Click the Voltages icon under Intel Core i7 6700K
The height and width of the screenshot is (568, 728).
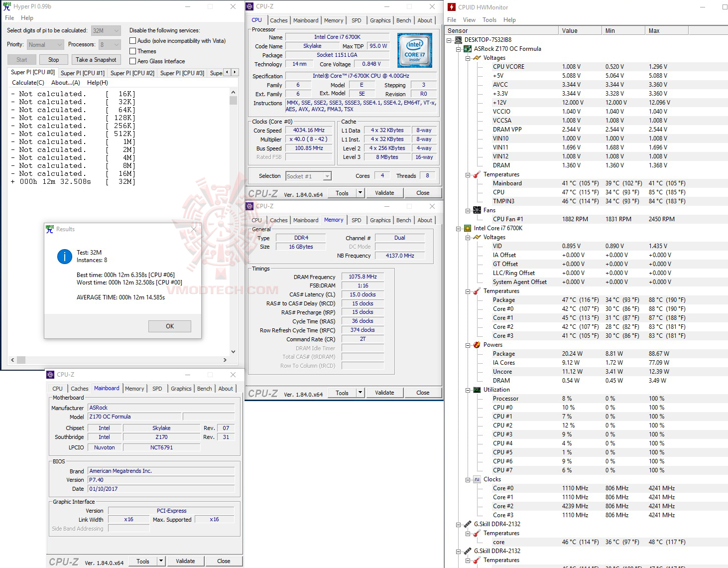477,237
